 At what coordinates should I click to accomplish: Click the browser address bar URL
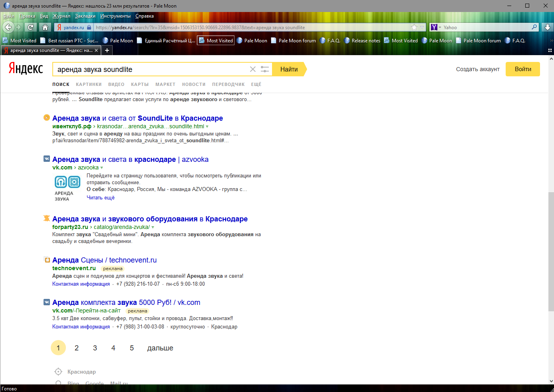tap(252, 27)
